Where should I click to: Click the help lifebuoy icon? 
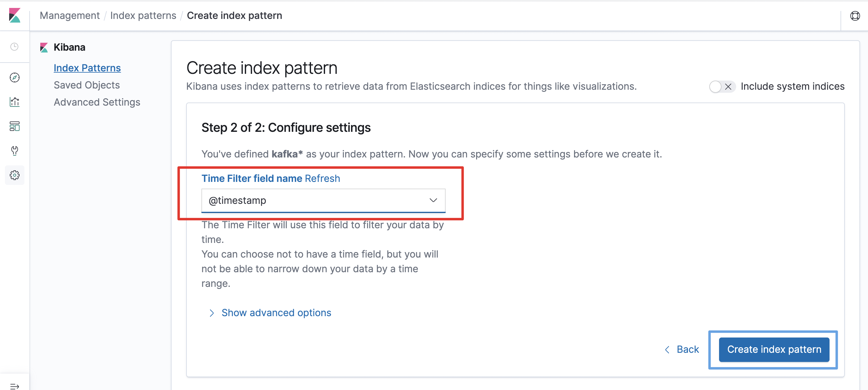(855, 16)
